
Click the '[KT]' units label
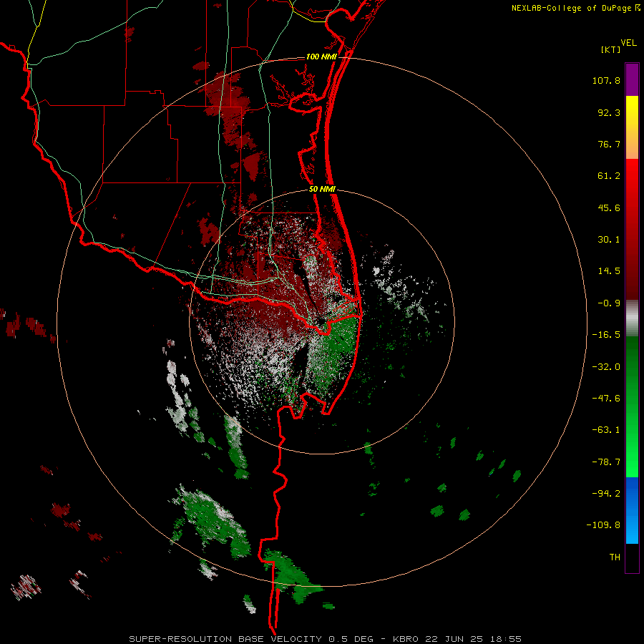[x=610, y=49]
